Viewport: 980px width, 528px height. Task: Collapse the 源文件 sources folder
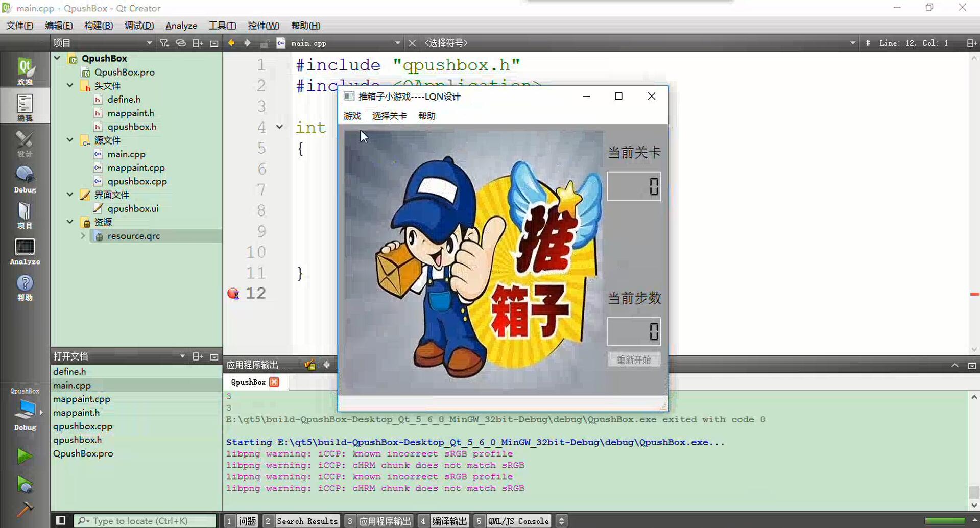coord(70,140)
